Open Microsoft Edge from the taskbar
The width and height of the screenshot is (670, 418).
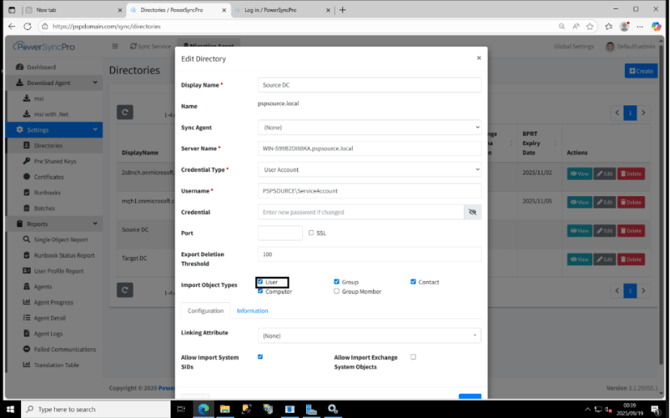[x=203, y=409]
